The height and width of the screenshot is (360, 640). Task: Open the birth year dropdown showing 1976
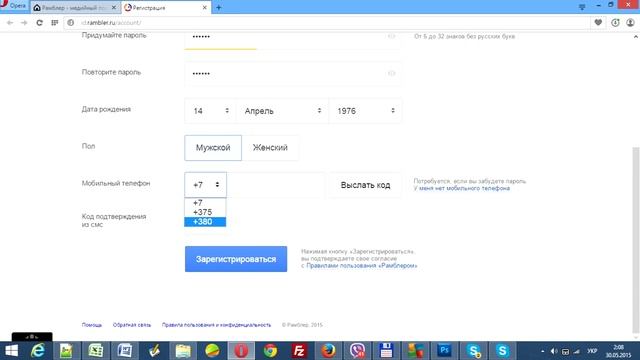365,111
